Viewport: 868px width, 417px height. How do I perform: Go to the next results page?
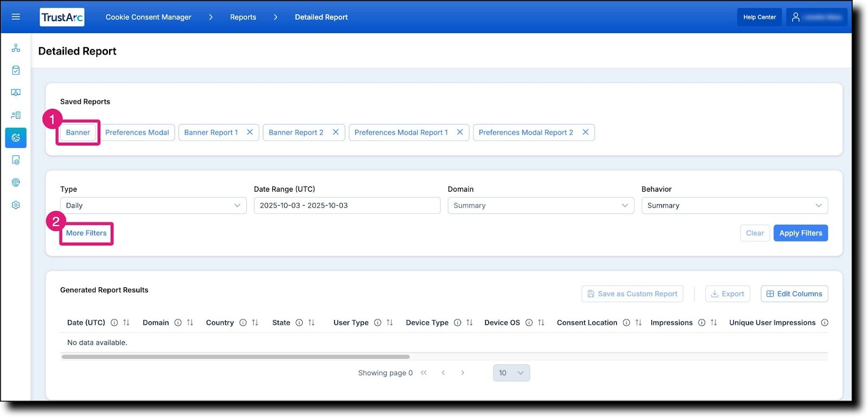[x=463, y=372]
